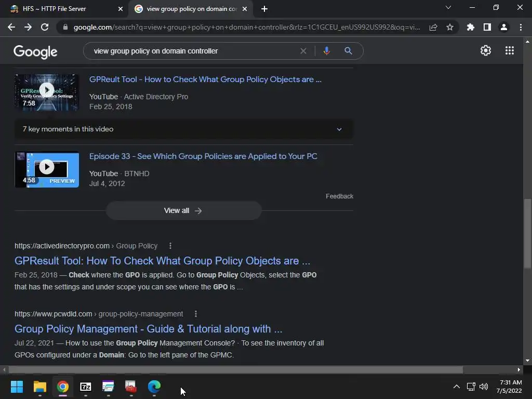
Task: Play GPResult video thumbnail 7:58
Action: [47, 92]
